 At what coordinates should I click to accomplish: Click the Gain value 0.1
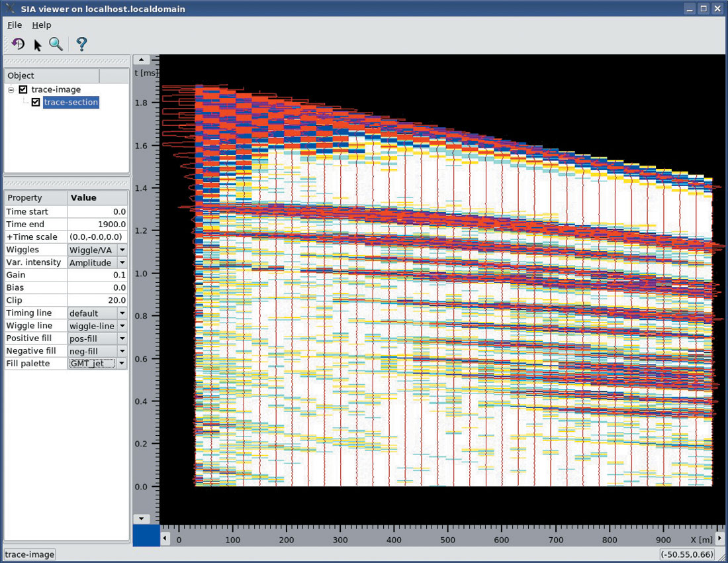click(x=97, y=274)
